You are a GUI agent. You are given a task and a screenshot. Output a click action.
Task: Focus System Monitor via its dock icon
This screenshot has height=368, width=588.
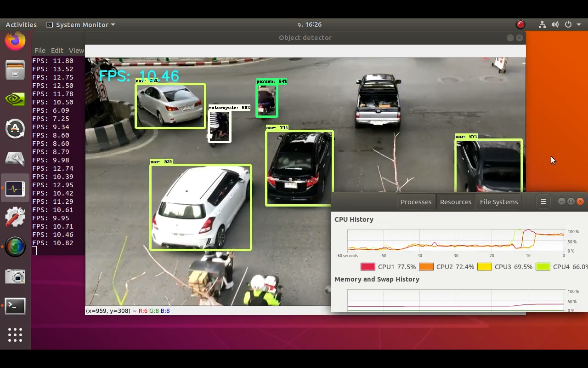tap(15, 188)
